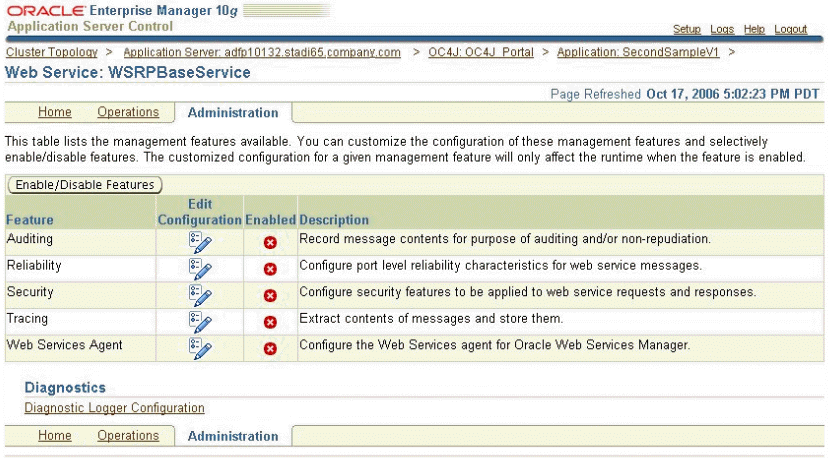The width and height of the screenshot is (829, 458).
Task: Open the Setup link
Action: point(687,30)
